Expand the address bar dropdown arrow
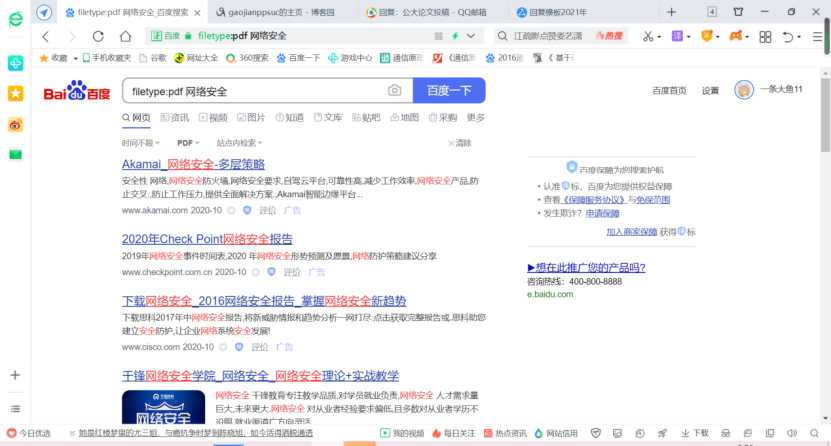 coord(471,36)
